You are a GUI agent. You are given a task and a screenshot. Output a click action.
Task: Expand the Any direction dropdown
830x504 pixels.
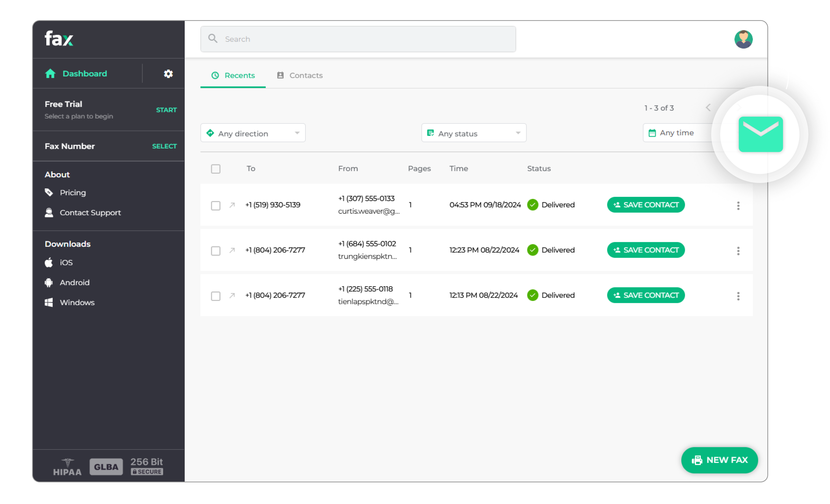point(253,133)
